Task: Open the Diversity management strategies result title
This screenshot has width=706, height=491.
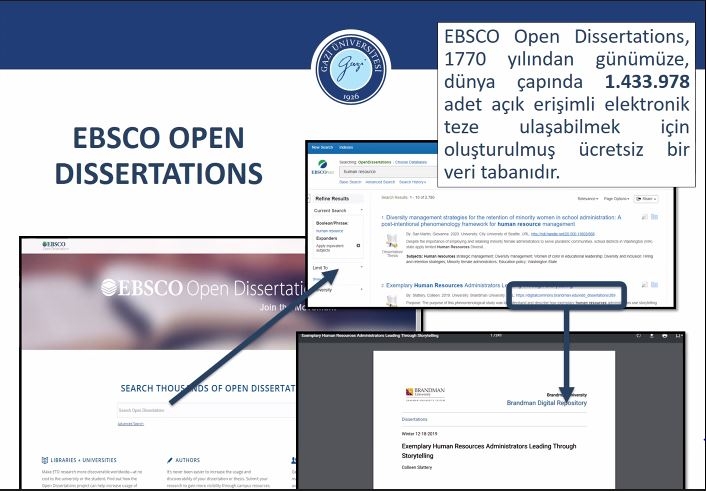Action: coord(501,220)
